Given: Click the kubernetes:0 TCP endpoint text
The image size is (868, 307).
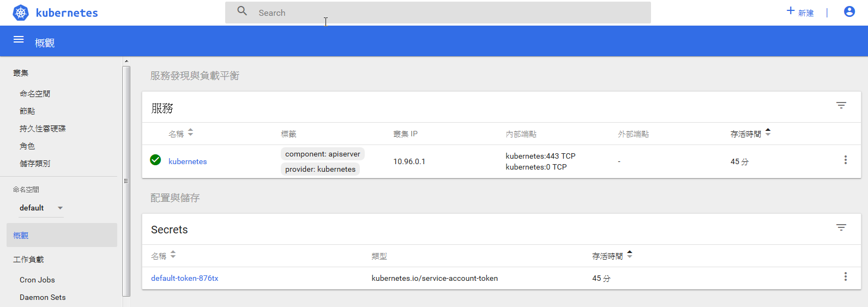Looking at the screenshot, I should 536,167.
